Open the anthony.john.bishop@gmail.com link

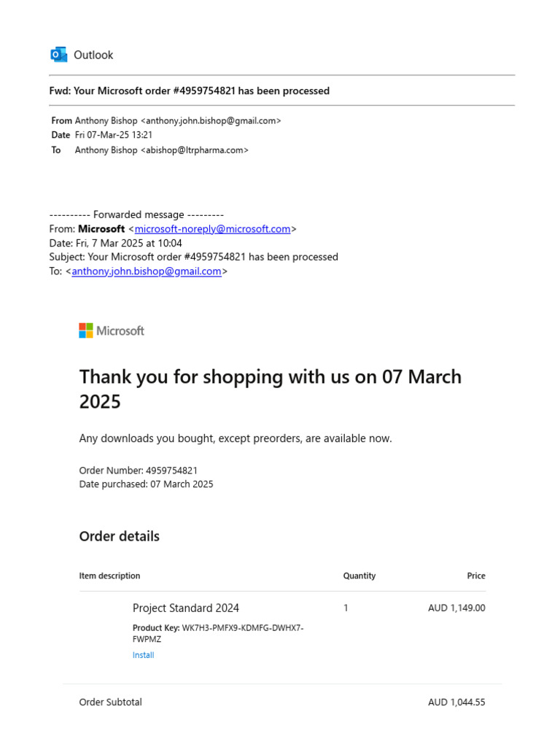pyautogui.click(x=146, y=271)
